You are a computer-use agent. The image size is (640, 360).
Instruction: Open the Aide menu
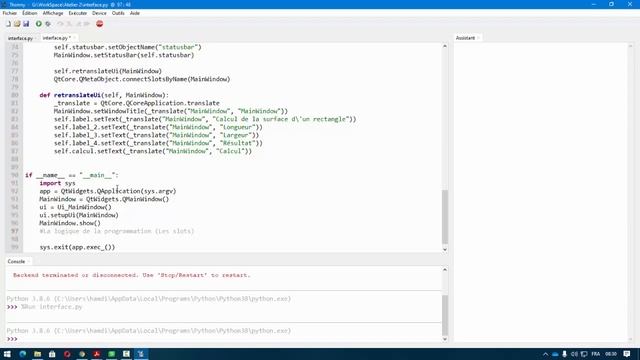(x=135, y=13)
